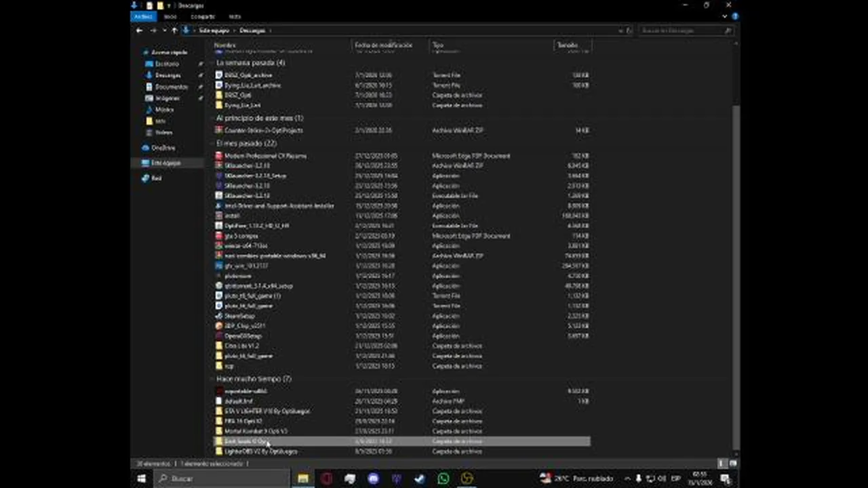
Task: Click the vertical scrollbar of file list
Action: tap(735, 278)
